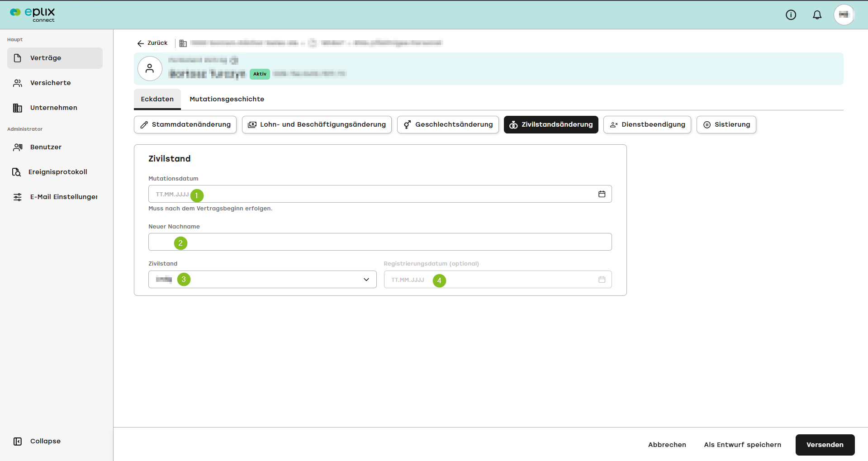868x461 pixels.
Task: Click the 'Registrierungsdatum (optional)' label
Action: pyautogui.click(x=432, y=264)
